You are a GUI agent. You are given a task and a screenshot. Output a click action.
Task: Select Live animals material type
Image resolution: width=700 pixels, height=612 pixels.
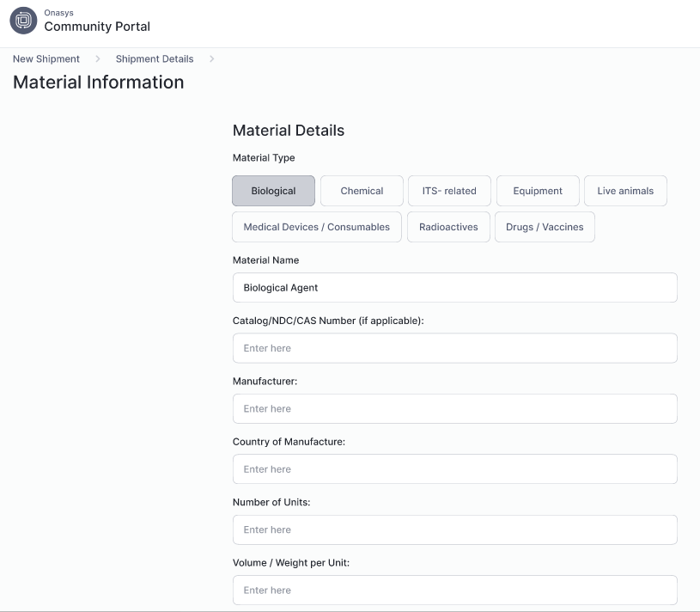point(625,191)
